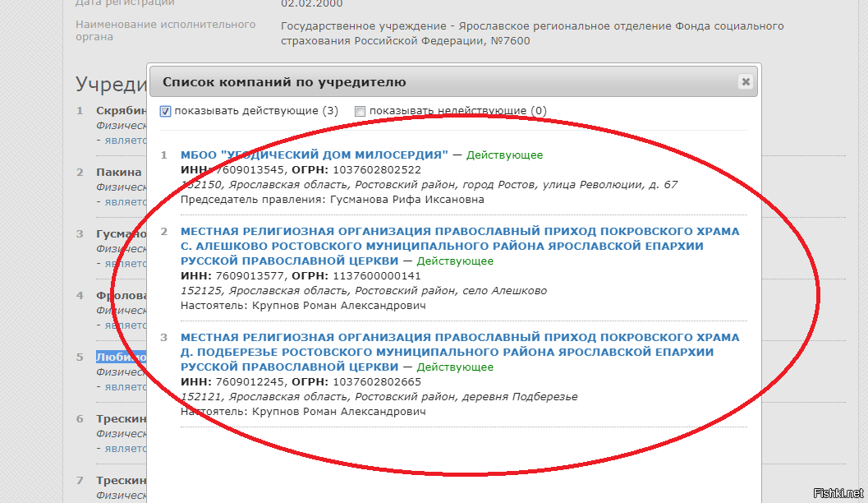Open МБОО 'Угодический дом милосердия' link

pyautogui.click(x=315, y=155)
